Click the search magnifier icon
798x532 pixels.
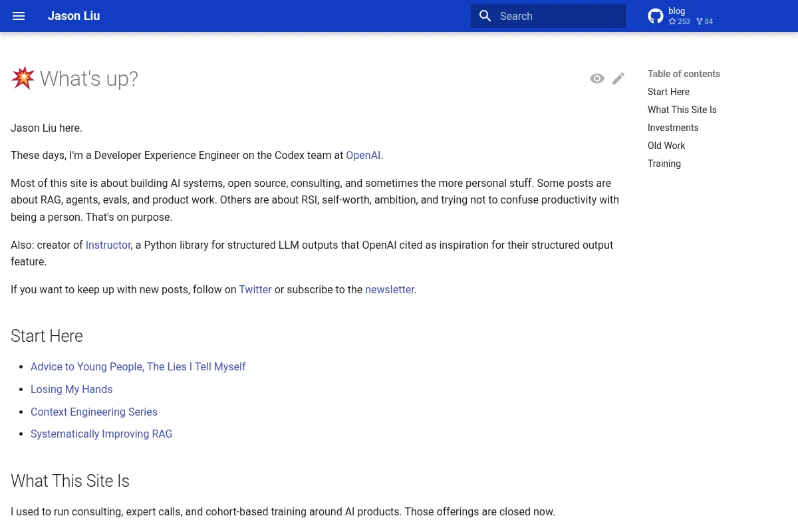click(485, 16)
